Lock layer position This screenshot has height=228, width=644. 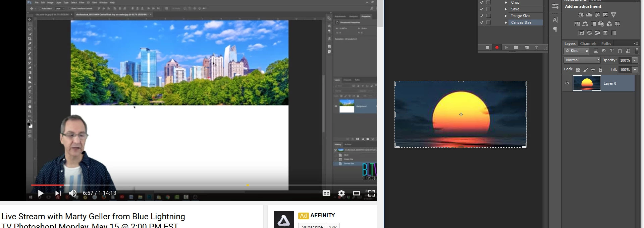click(593, 70)
